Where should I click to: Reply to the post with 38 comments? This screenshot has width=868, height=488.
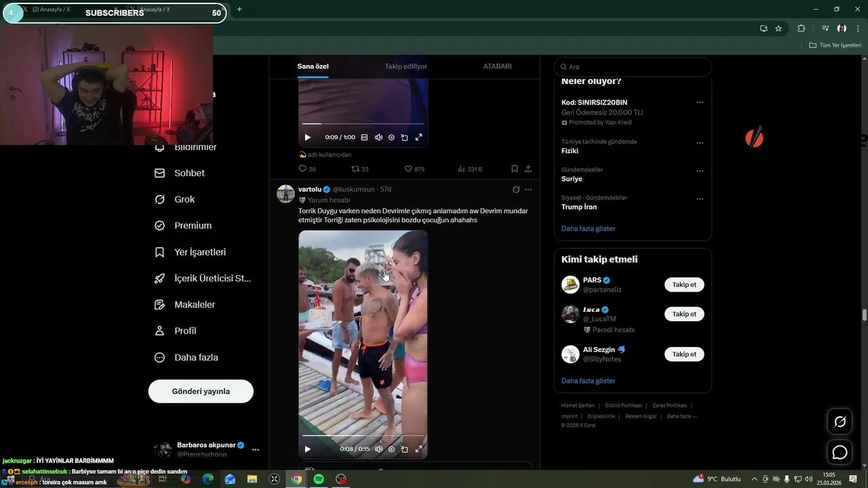click(307, 169)
